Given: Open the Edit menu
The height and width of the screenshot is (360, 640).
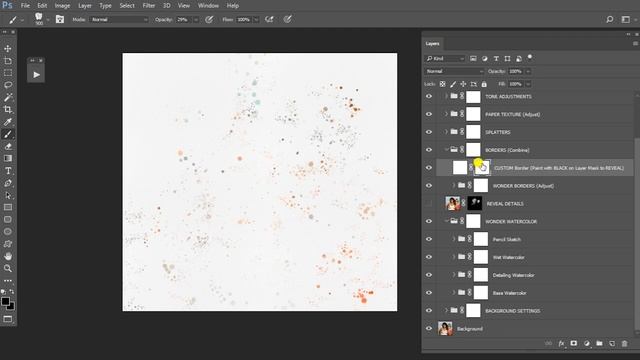Looking at the screenshot, I should pyautogui.click(x=42, y=6).
